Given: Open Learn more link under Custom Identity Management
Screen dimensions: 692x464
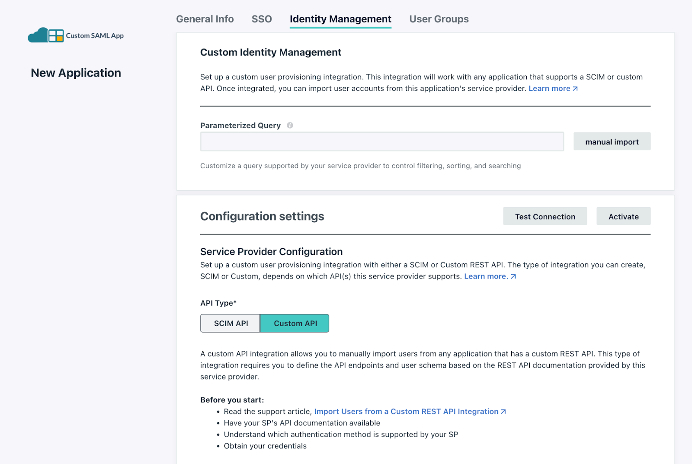Looking at the screenshot, I should pyautogui.click(x=549, y=89).
